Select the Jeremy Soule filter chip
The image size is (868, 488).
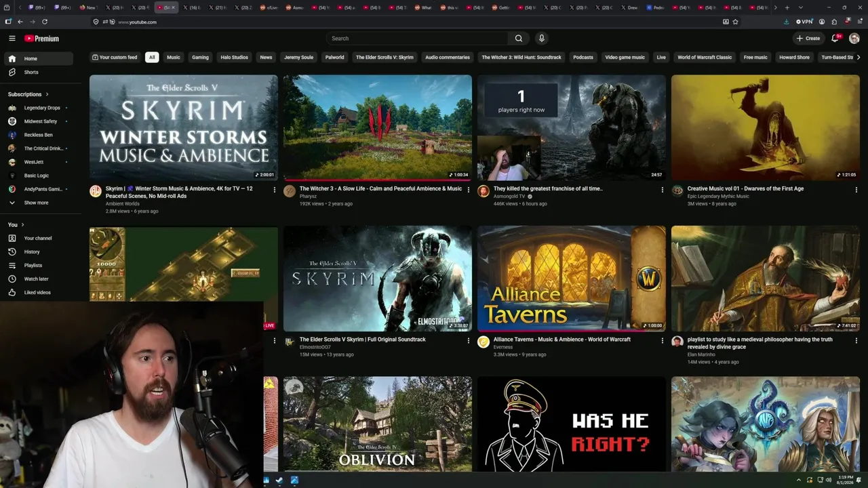click(298, 58)
